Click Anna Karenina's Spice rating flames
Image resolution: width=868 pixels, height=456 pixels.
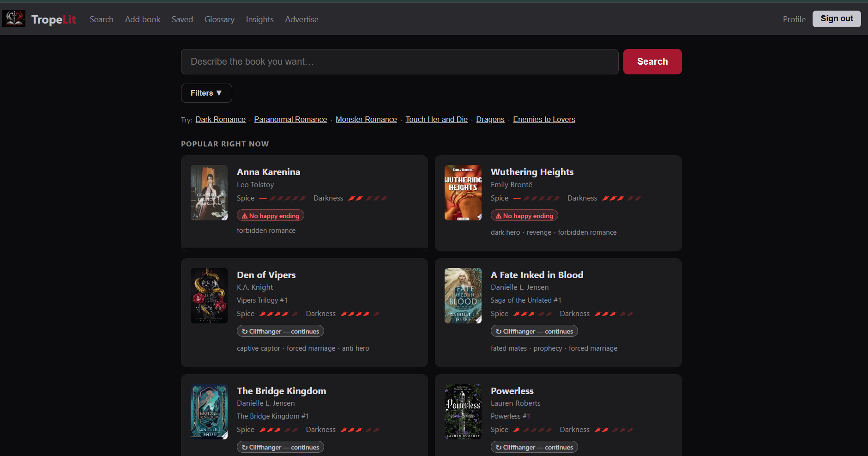[288, 198]
